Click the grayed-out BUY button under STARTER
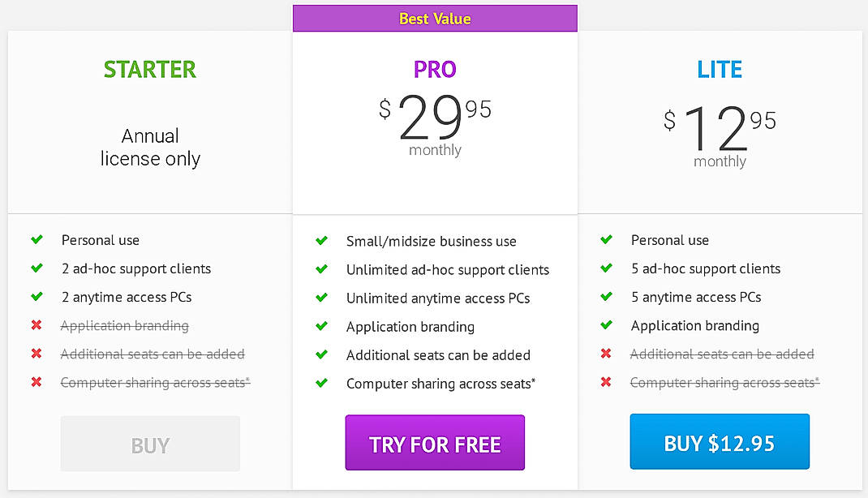 (149, 444)
